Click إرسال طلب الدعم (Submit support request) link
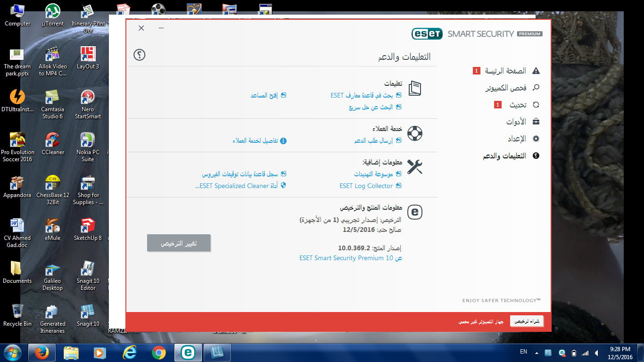The height and width of the screenshot is (362, 644). point(378,140)
